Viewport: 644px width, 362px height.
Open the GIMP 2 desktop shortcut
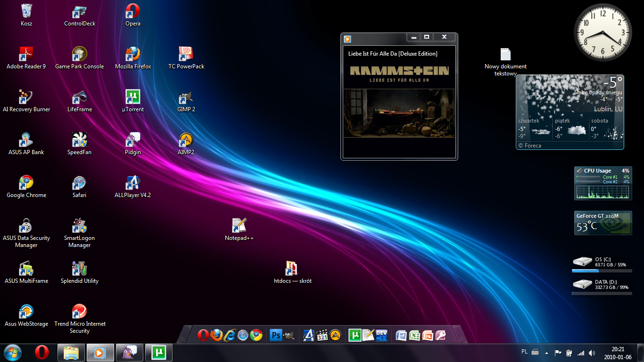tap(186, 98)
